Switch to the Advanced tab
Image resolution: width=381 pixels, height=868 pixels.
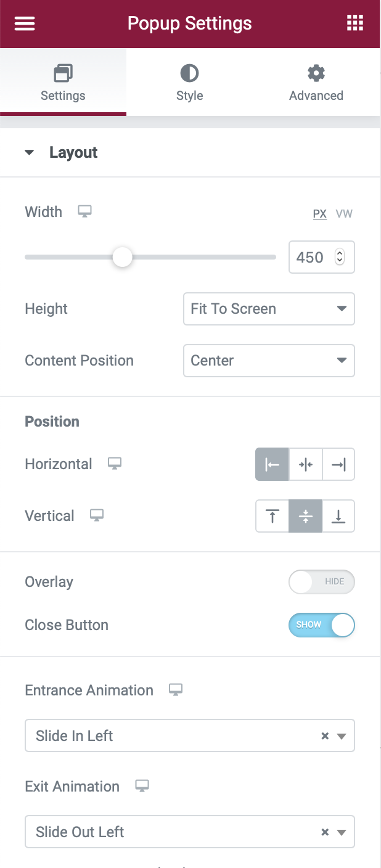pyautogui.click(x=316, y=83)
